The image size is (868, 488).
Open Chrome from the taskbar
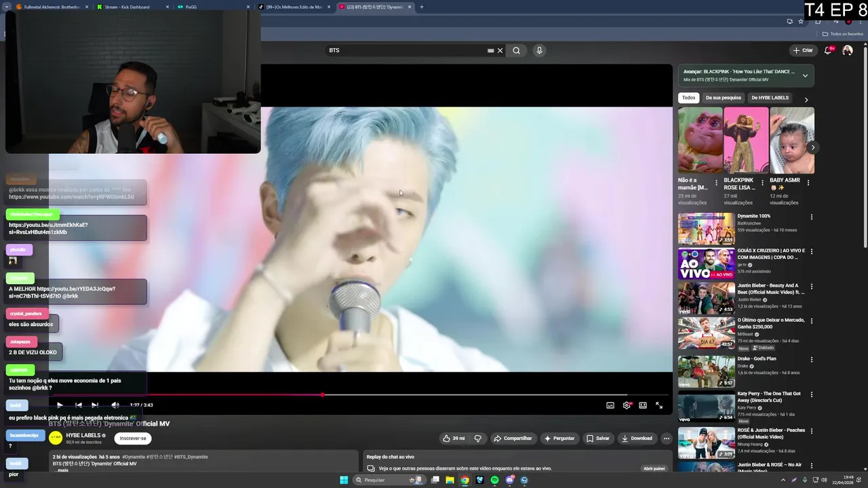465,480
